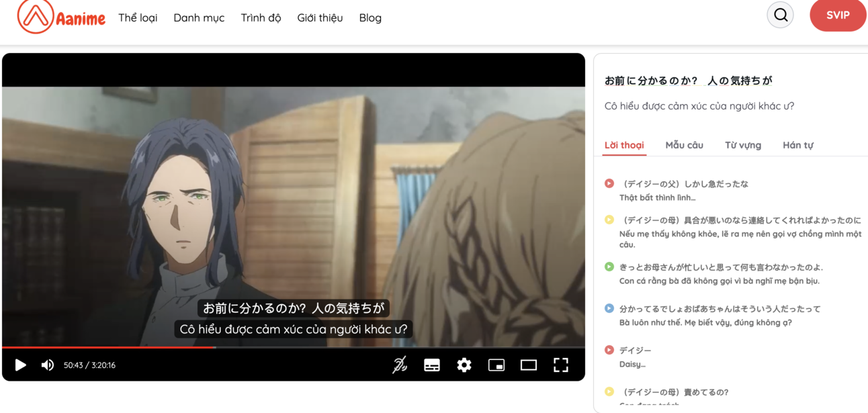Switch to theater mode view
This screenshot has height=413, width=868.
[529, 365]
